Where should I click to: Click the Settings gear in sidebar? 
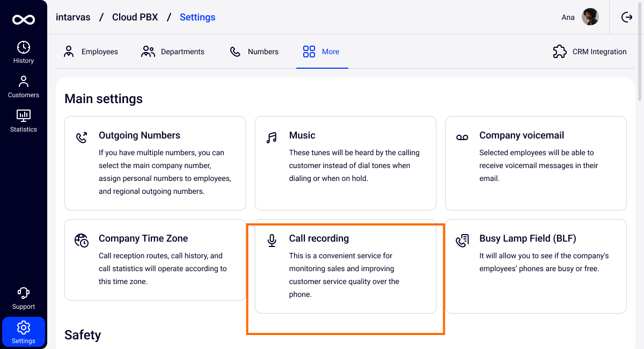click(x=24, y=332)
